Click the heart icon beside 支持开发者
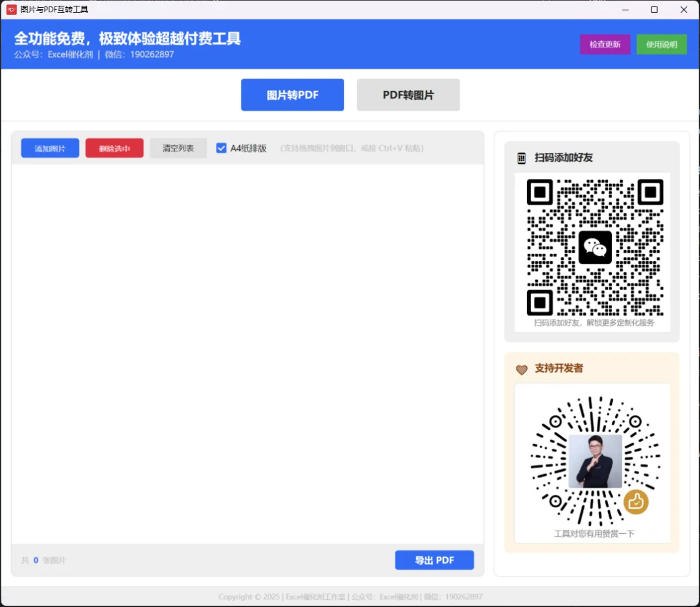The width and height of the screenshot is (700, 607). click(x=521, y=369)
